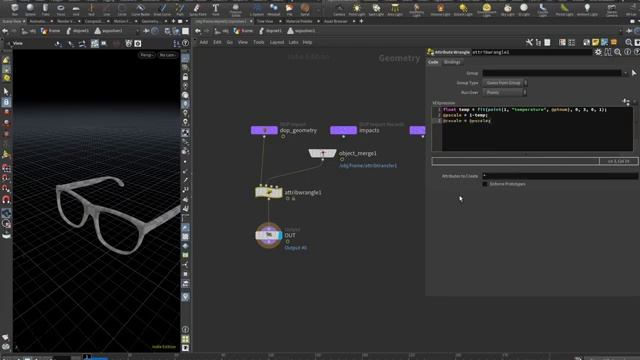The width and height of the screenshot is (640, 360).
Task: Open the Layout menu in network editor
Action: click(x=277, y=42)
